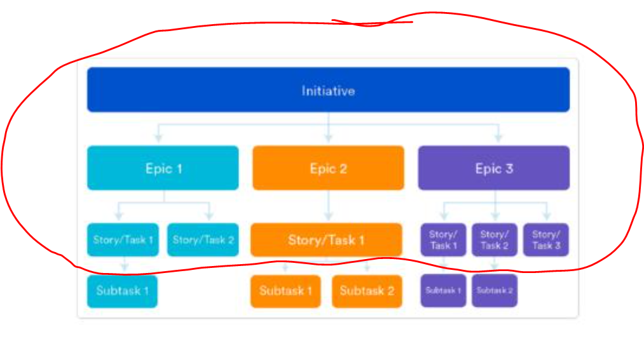Click teal Story/Task 2 under Epic 1
Image resolution: width=644 pixels, height=360 pixels.
(203, 240)
